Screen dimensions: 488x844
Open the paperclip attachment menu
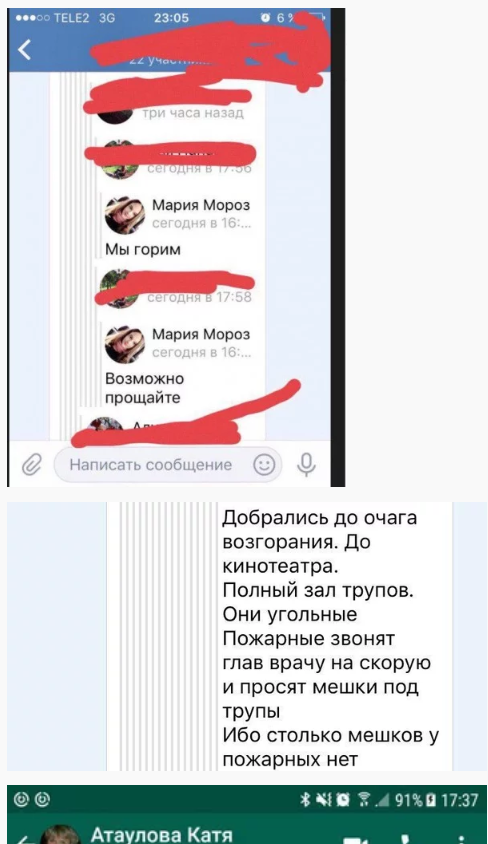click(32, 464)
